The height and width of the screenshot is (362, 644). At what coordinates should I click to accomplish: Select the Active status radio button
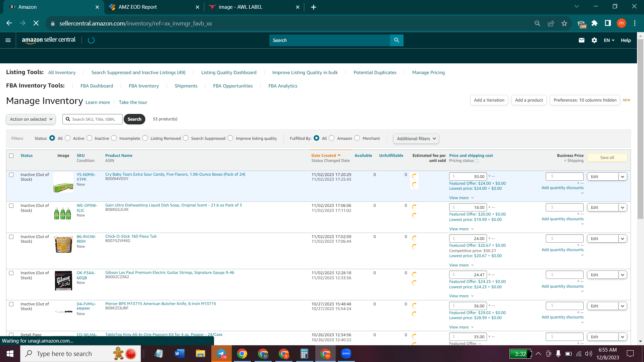coord(68,138)
